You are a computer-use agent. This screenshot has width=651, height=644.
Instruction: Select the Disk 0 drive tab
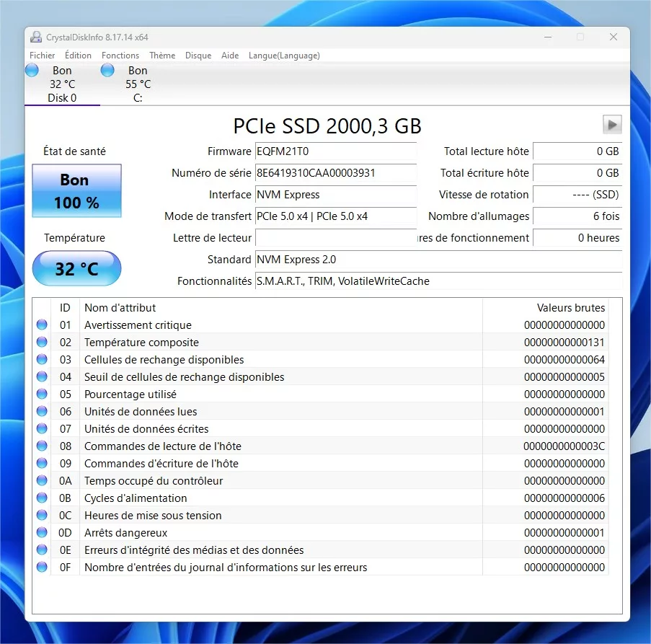[x=62, y=84]
